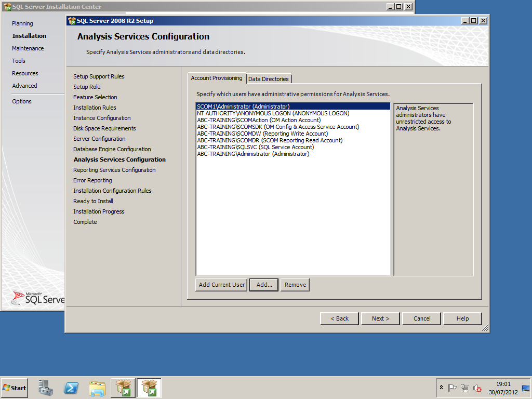Proceed with the Next > button
This screenshot has height=399, width=532.
[x=380, y=318]
